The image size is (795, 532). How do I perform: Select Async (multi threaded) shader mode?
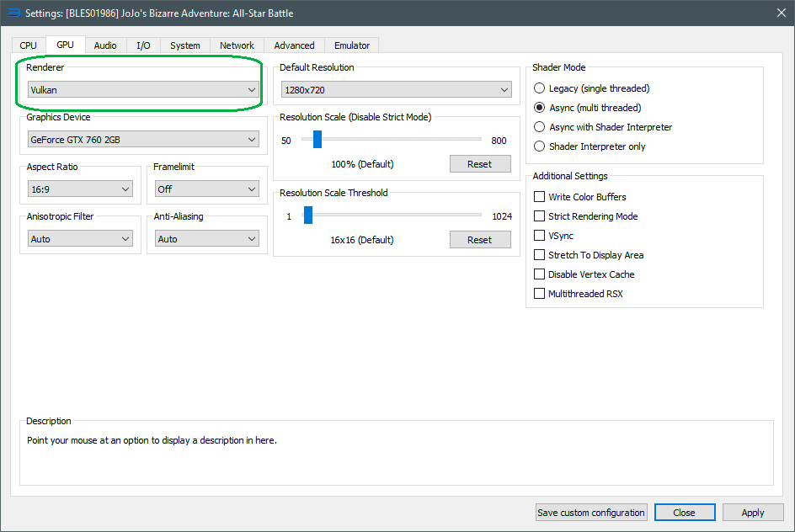tap(588, 108)
